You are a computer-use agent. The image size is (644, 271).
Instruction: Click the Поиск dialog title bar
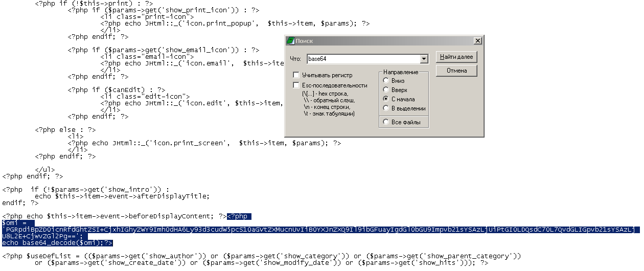click(383, 41)
